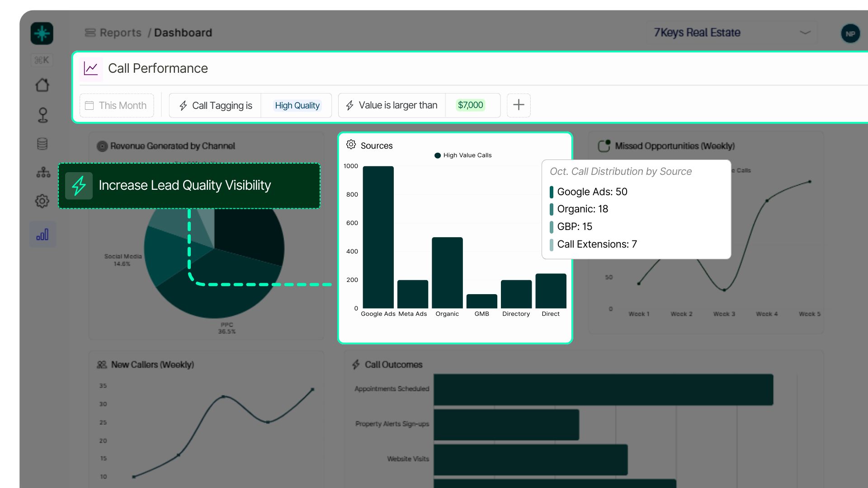Open the command-K search shortcut

coord(42,60)
